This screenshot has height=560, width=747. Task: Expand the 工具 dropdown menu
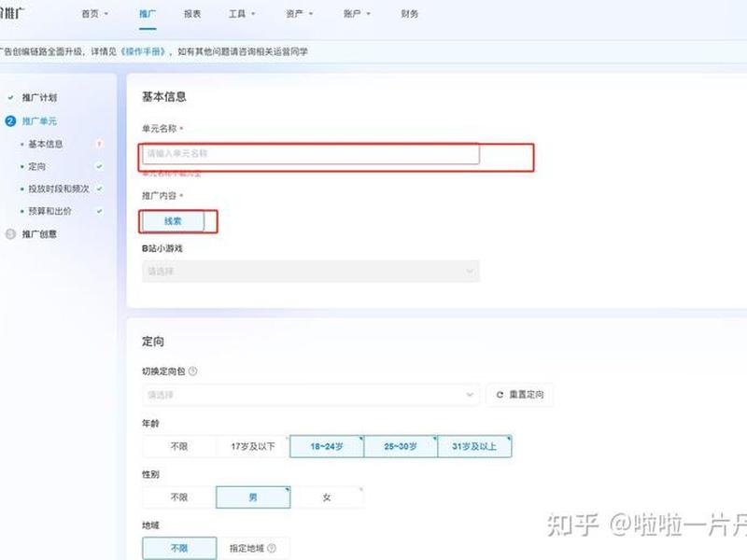pos(242,14)
